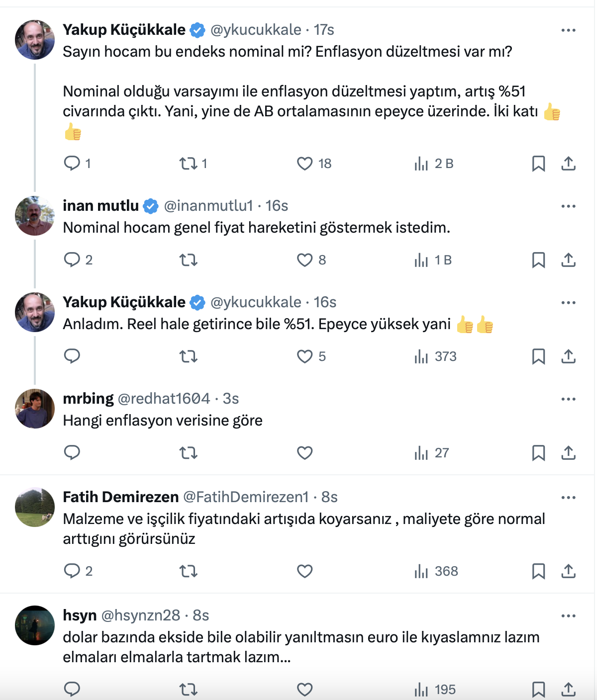Image resolution: width=597 pixels, height=700 pixels.
Task: Retweet Yakup Küçükkale's first tweet
Action: click(189, 163)
